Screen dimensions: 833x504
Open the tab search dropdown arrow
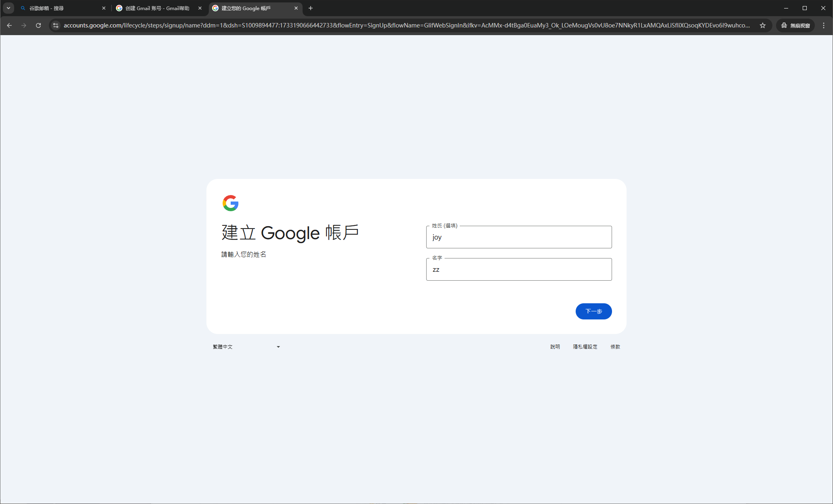(x=8, y=8)
